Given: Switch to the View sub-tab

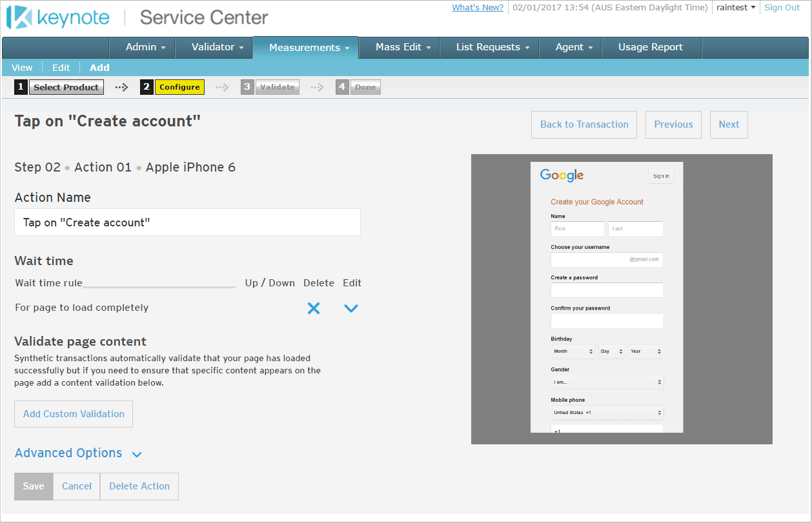Looking at the screenshot, I should pyautogui.click(x=22, y=67).
